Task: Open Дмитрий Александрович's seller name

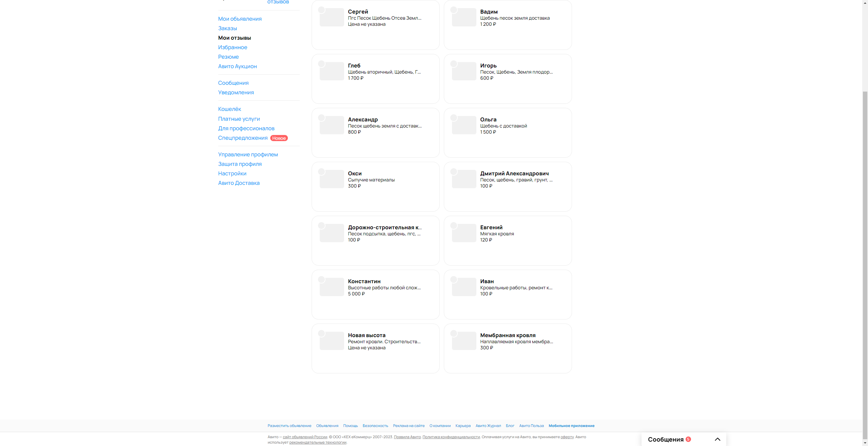Action: pyautogui.click(x=514, y=173)
